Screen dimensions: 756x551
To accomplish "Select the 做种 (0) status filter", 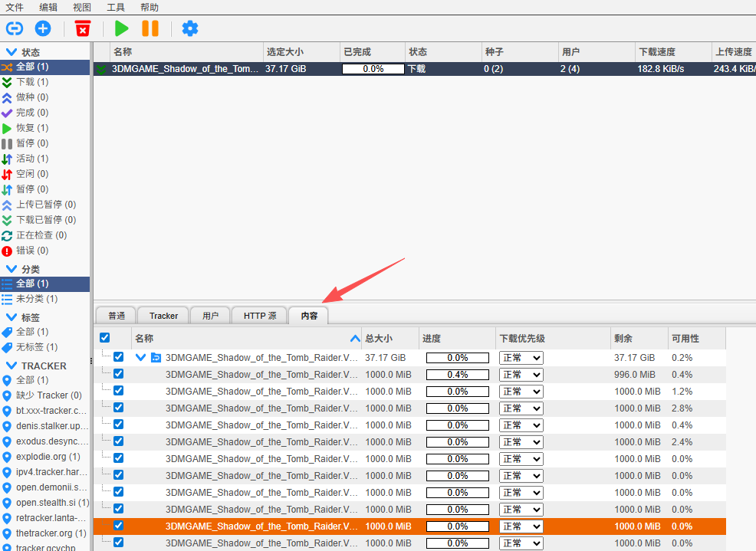I will (44, 97).
